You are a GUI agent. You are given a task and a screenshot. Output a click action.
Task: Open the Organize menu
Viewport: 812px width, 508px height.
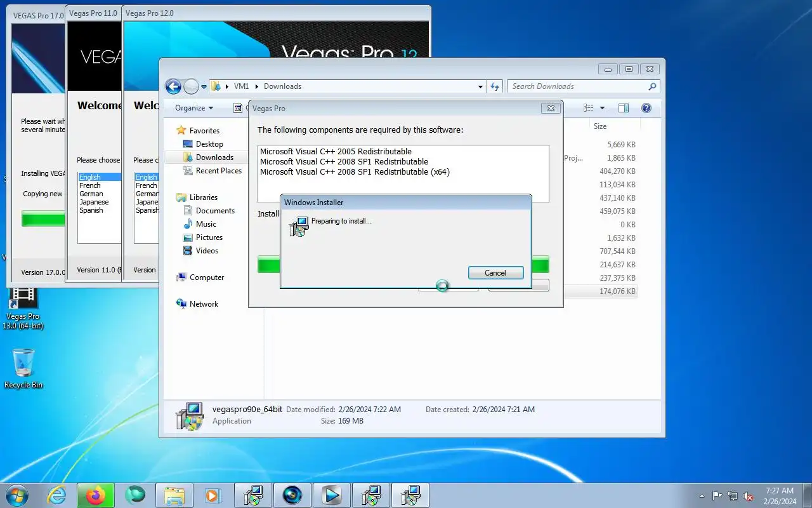click(x=194, y=108)
